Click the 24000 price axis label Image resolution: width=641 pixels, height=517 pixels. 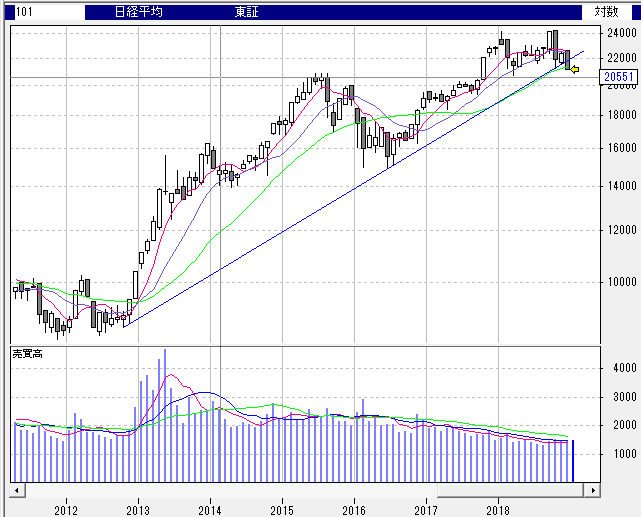621,32
